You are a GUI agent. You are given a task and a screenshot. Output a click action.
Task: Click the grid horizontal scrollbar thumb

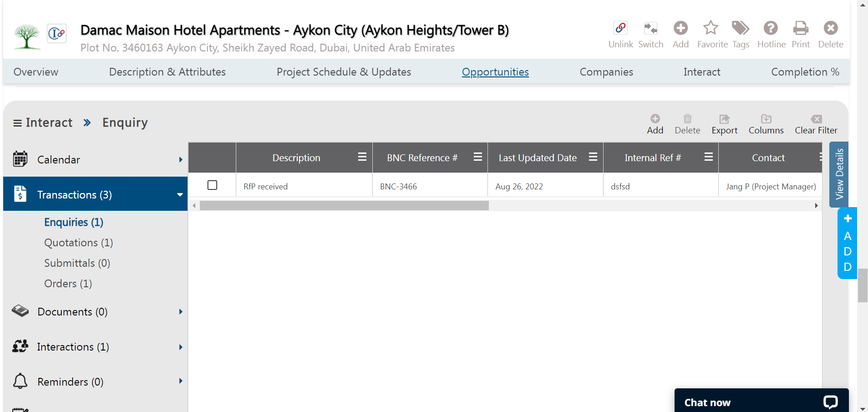click(344, 206)
